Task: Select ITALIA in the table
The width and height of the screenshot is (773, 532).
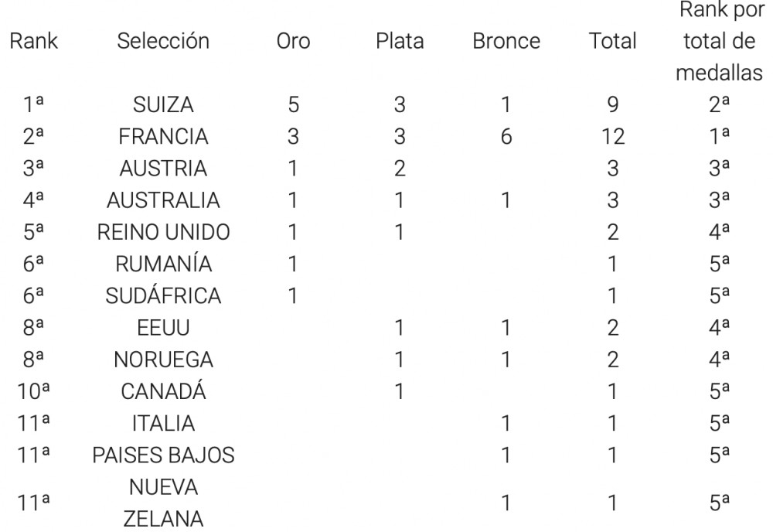Action: [163, 424]
